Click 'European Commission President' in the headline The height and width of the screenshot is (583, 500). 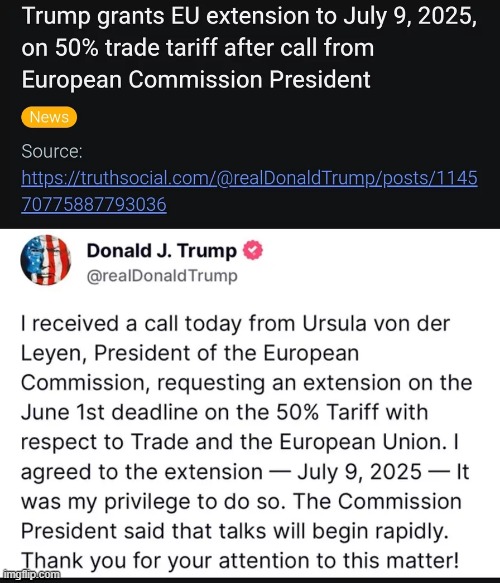pyautogui.click(x=196, y=80)
